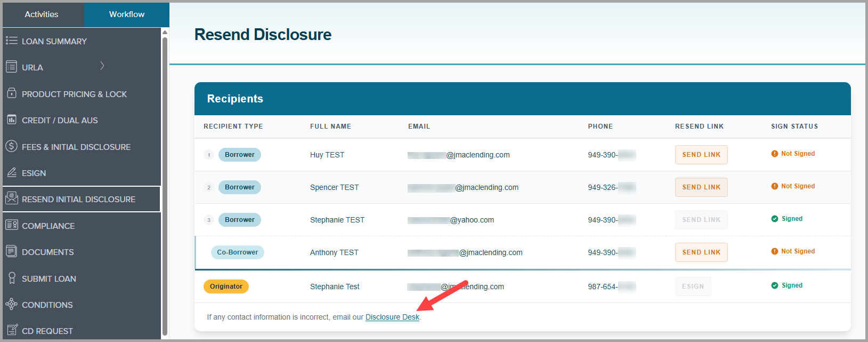The width and height of the screenshot is (868, 342).
Task: Click the eSign pen icon
Action: [x=11, y=172]
